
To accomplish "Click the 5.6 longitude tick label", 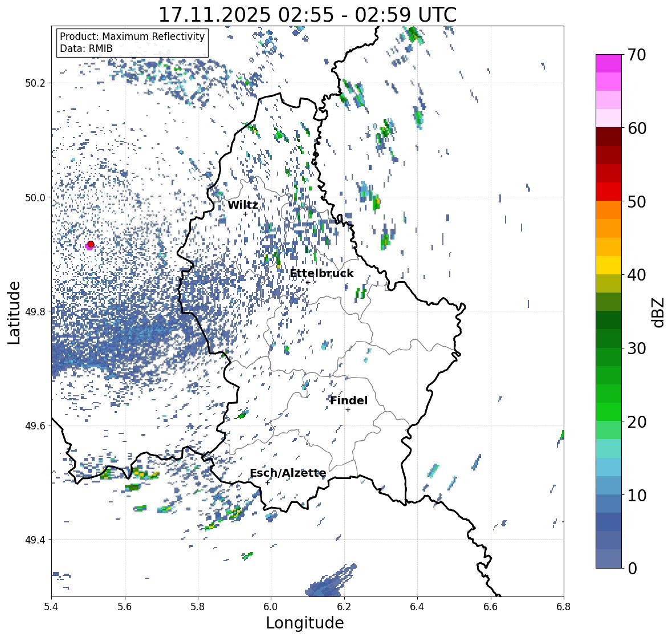I will pos(125,607).
